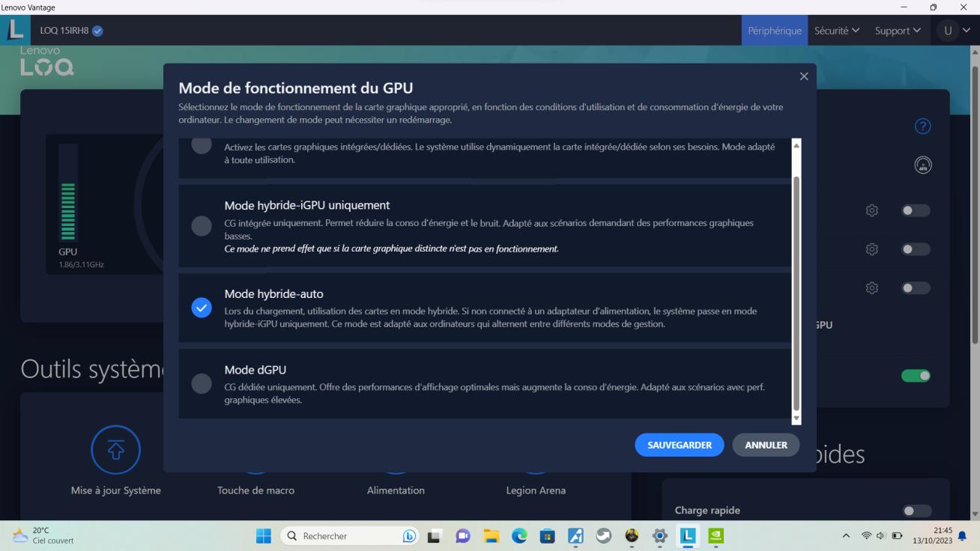The height and width of the screenshot is (551, 980).
Task: Select the Mode dGPU radio button
Action: (x=202, y=383)
